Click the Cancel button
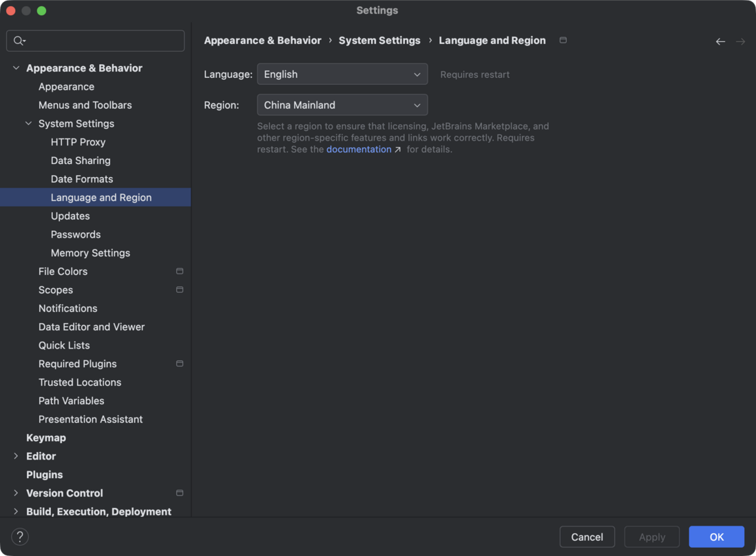The width and height of the screenshot is (756, 556). [x=587, y=537]
